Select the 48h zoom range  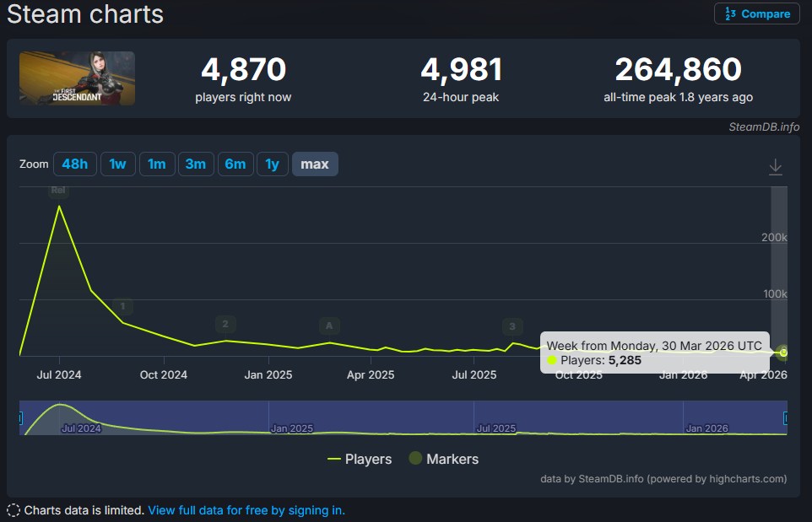click(x=75, y=164)
